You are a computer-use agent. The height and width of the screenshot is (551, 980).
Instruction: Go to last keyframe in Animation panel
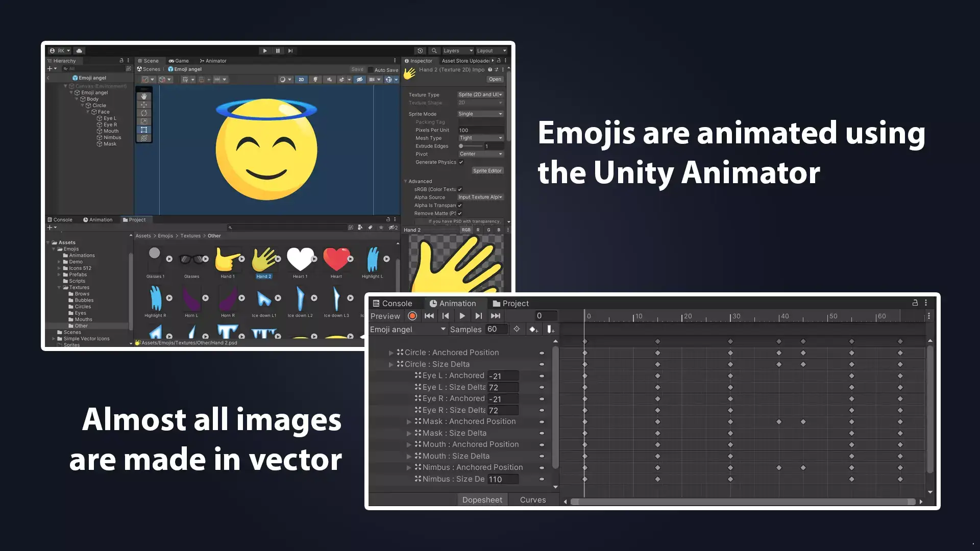[x=495, y=316]
